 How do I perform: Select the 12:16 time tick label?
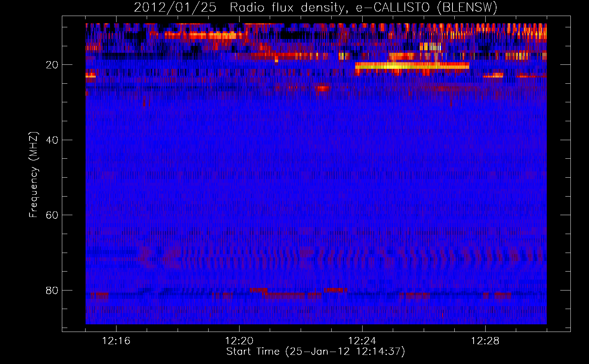pyautogui.click(x=116, y=341)
